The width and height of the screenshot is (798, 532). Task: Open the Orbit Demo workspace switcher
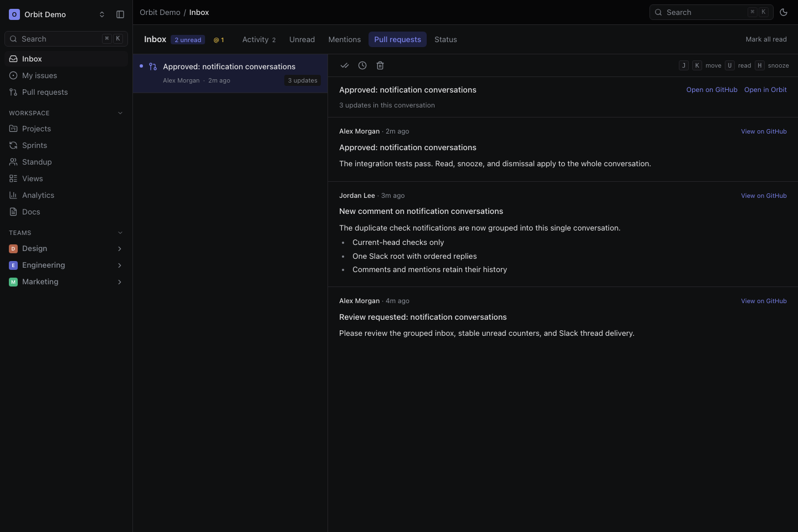point(57,14)
